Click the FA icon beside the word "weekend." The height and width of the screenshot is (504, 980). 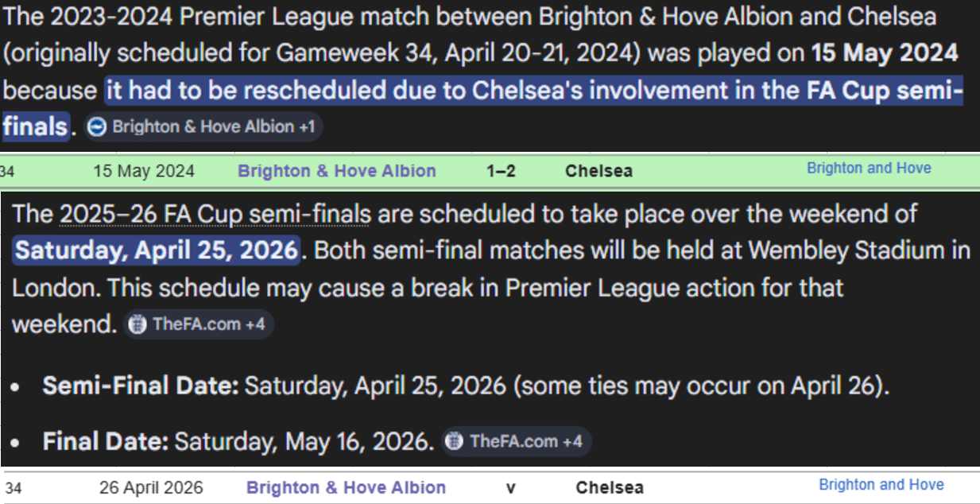pyautogui.click(x=138, y=325)
